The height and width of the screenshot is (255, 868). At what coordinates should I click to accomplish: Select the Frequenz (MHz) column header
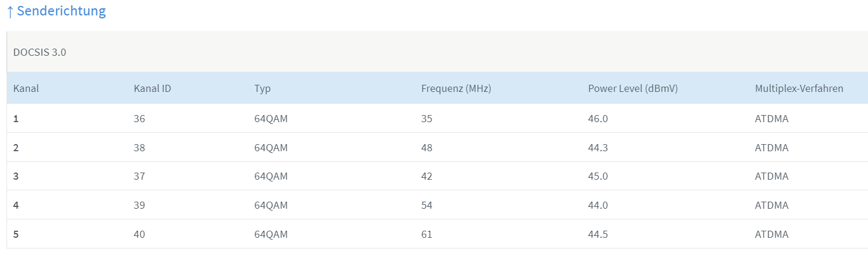pos(456,89)
